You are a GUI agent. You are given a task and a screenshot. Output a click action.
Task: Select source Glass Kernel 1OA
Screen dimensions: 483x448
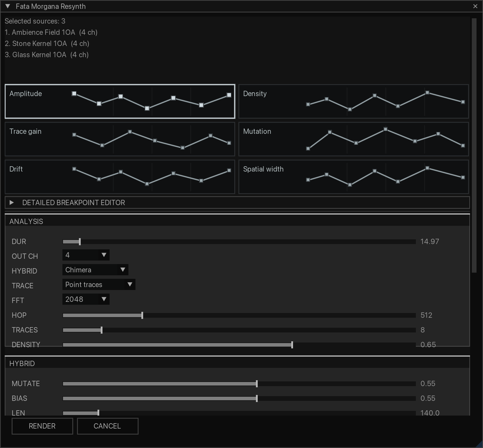pyautogui.click(x=47, y=55)
